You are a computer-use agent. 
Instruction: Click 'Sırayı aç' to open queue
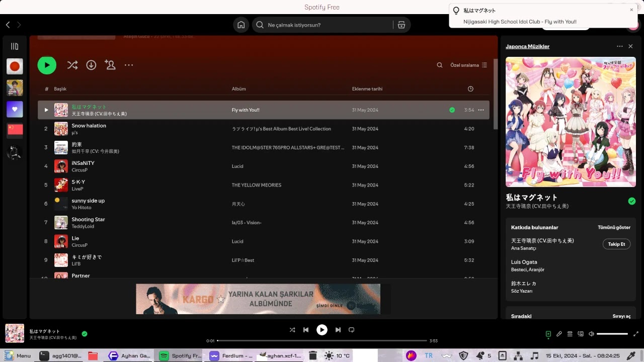[x=621, y=316]
